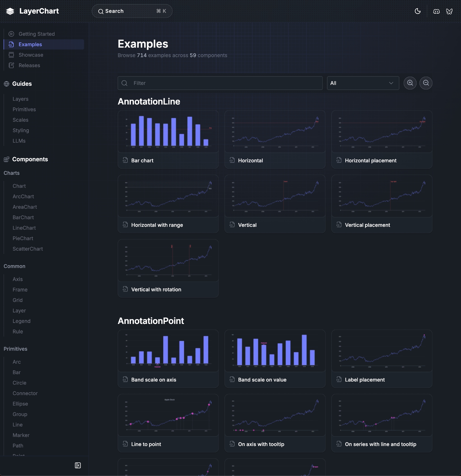461x476 pixels.
Task: Click the zoom-out magnifier button
Action: point(426,83)
